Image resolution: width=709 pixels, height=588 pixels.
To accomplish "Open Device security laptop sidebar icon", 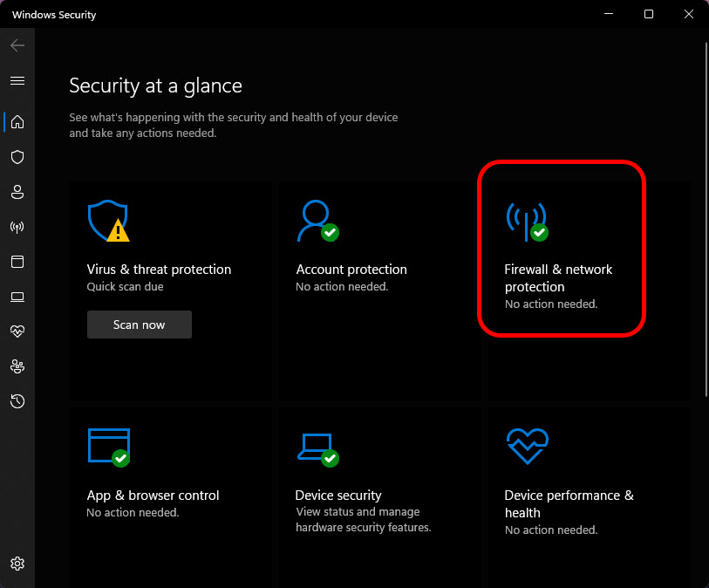I will [x=17, y=297].
